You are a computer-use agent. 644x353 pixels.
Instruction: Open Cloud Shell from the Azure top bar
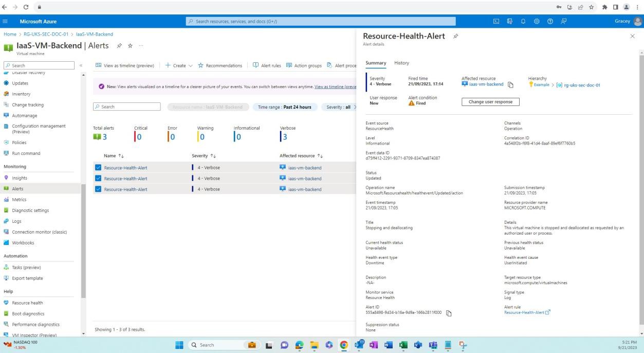click(496, 21)
